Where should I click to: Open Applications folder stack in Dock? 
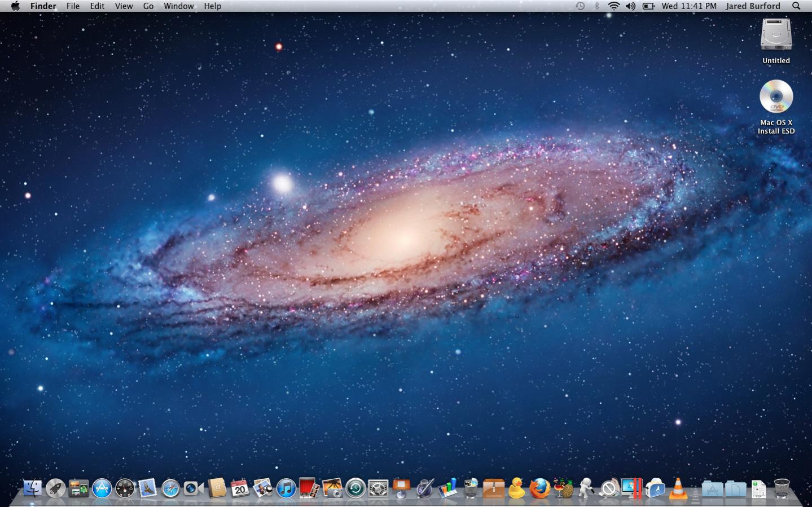(x=713, y=488)
